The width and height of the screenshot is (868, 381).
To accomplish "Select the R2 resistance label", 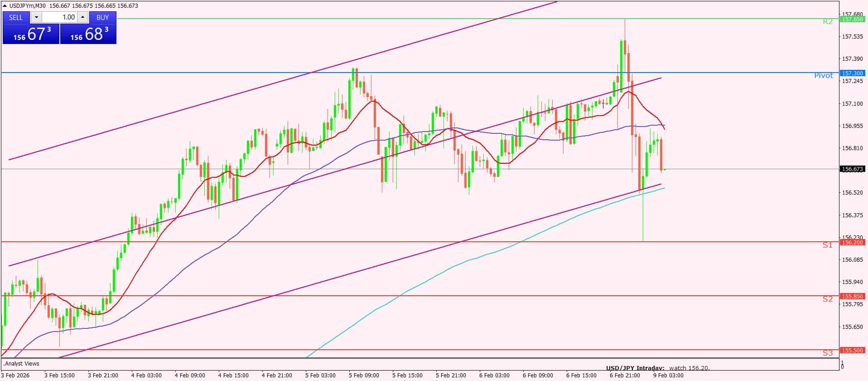I will [828, 21].
